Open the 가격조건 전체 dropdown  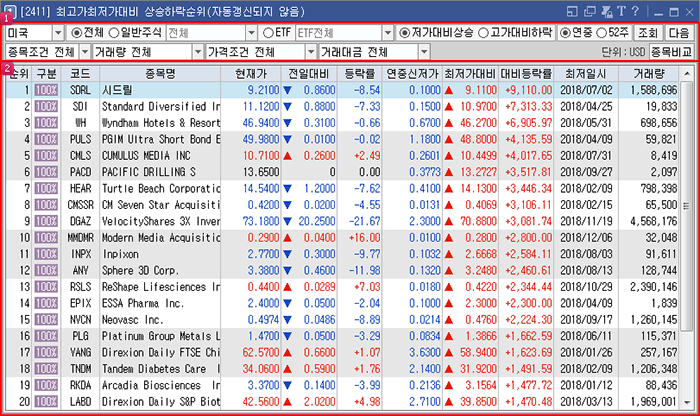pos(311,52)
